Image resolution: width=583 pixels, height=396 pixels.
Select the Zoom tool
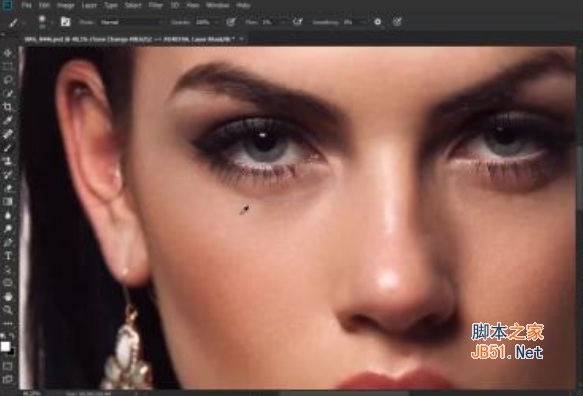(8, 310)
